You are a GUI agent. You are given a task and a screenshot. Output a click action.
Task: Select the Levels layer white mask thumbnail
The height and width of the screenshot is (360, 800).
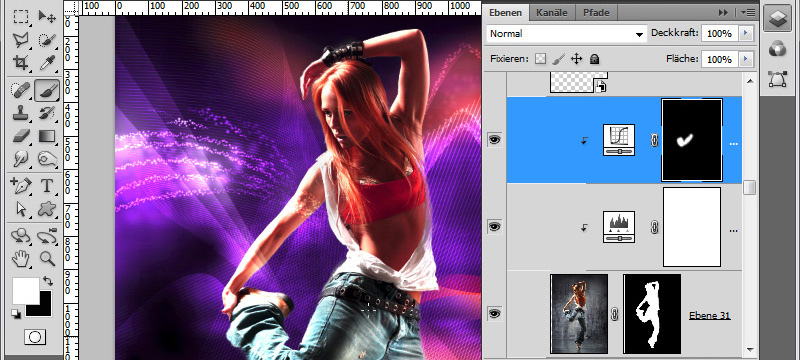[x=692, y=227]
